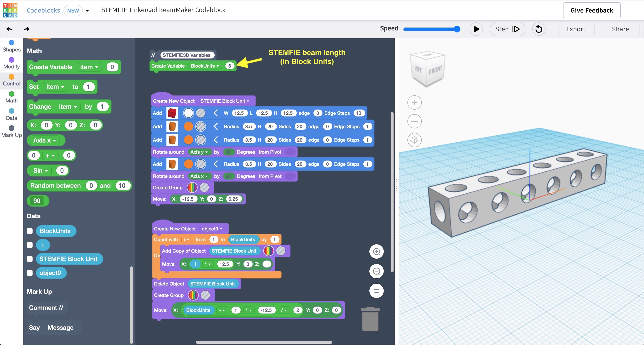The width and height of the screenshot is (644, 345).
Task: Tick the BlockUnits variable checkbox
Action: pos(30,231)
